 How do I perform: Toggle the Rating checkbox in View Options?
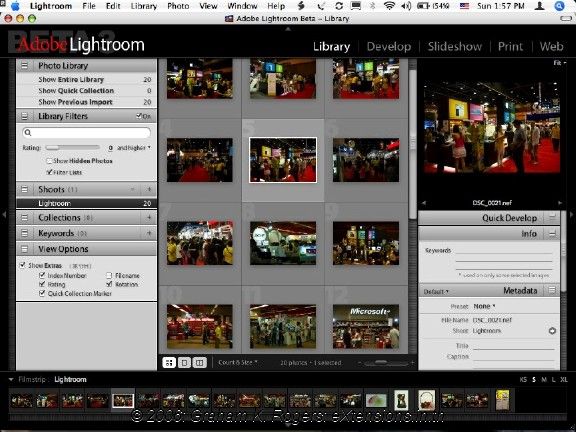coord(42,284)
